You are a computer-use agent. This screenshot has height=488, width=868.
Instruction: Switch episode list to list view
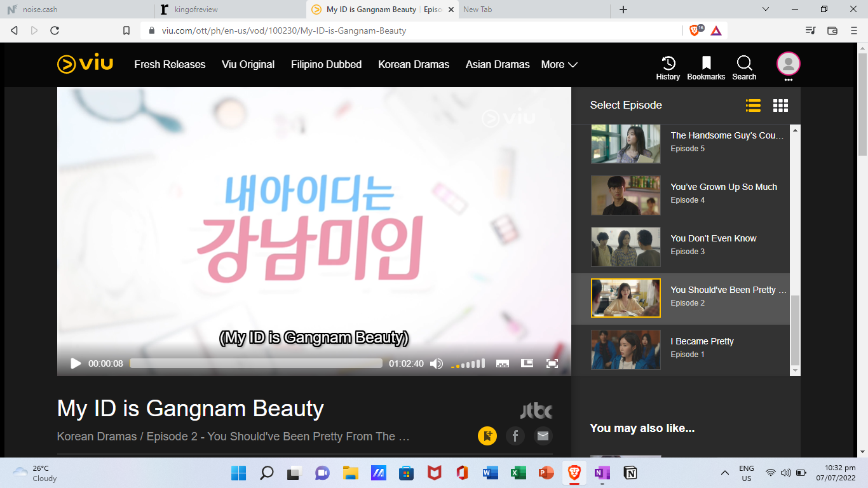click(x=753, y=105)
